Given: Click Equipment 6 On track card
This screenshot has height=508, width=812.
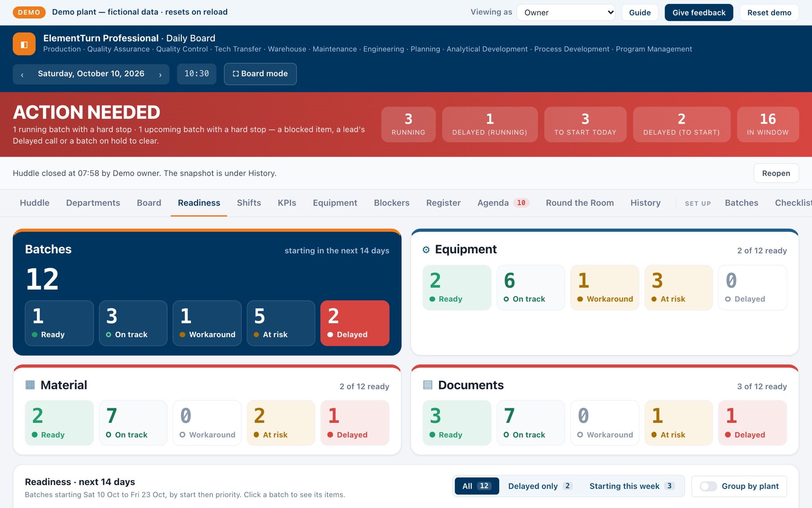Looking at the screenshot, I should pos(531,288).
